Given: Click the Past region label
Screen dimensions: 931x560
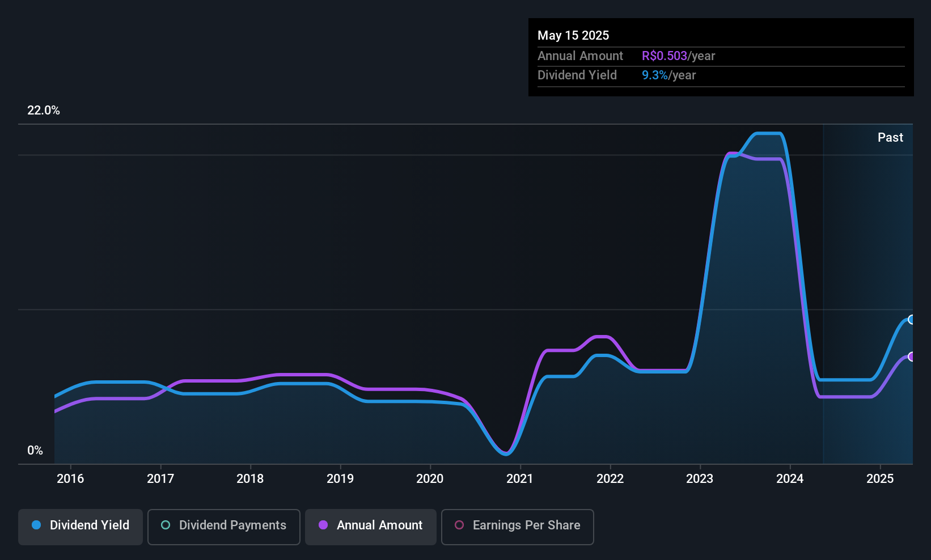Looking at the screenshot, I should click(890, 137).
